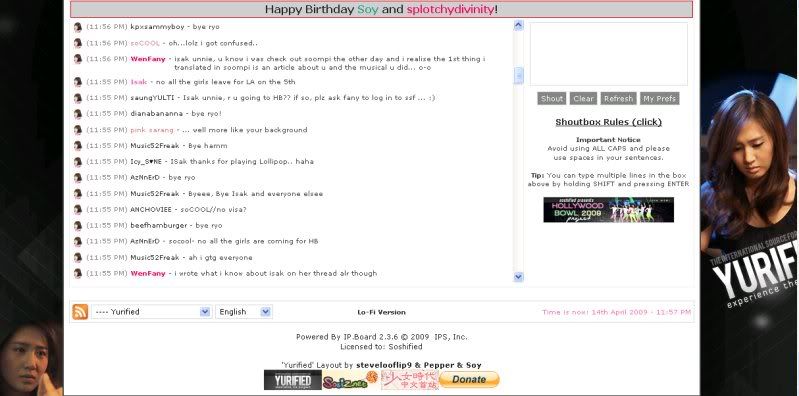799x396 pixels.
Task: Click avatar icon next to kpxsammyboy message
Action: point(77,27)
